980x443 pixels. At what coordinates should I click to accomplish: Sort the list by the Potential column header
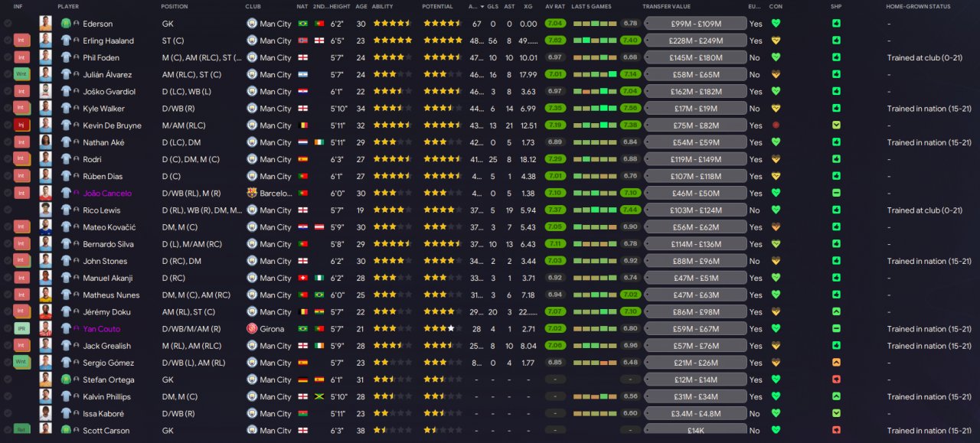(437, 6)
